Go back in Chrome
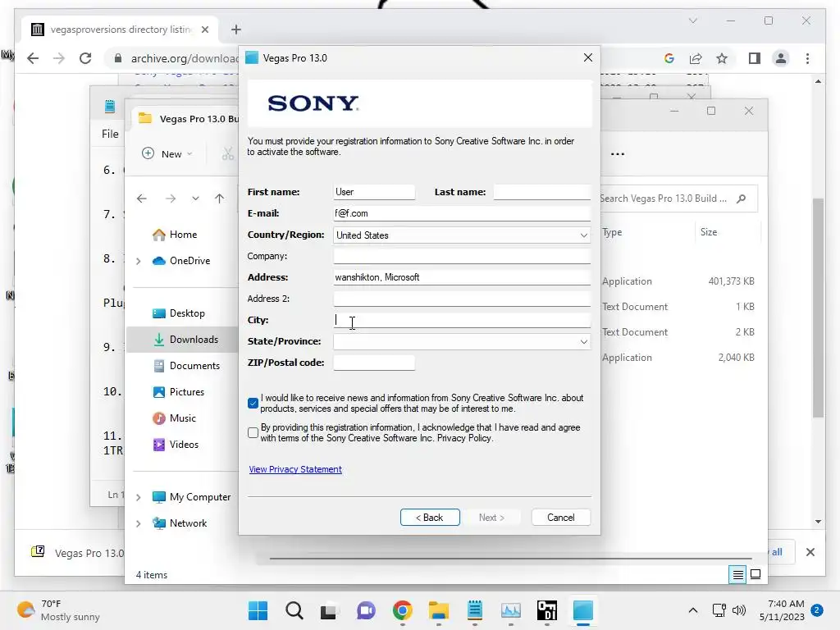This screenshot has width=840, height=630. (33, 58)
